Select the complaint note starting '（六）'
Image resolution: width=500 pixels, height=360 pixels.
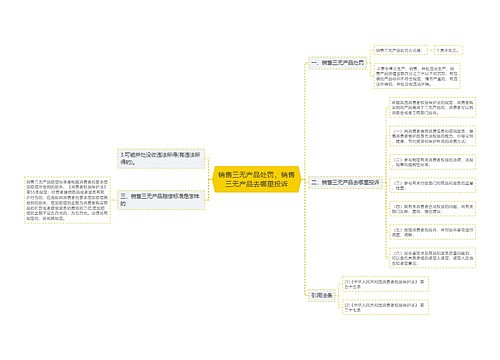point(433,258)
